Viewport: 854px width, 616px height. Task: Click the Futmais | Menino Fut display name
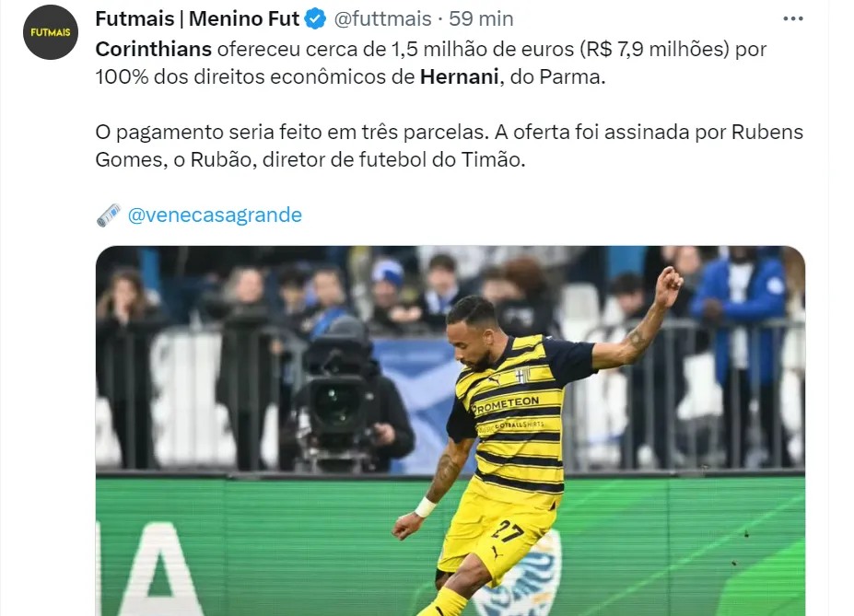coord(197,19)
